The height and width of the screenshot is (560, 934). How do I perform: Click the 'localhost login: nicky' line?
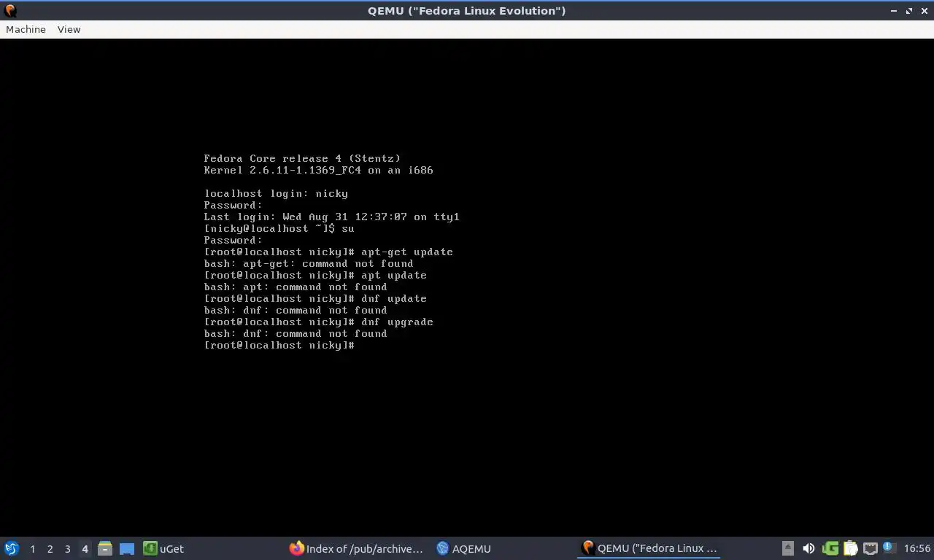coord(276,193)
